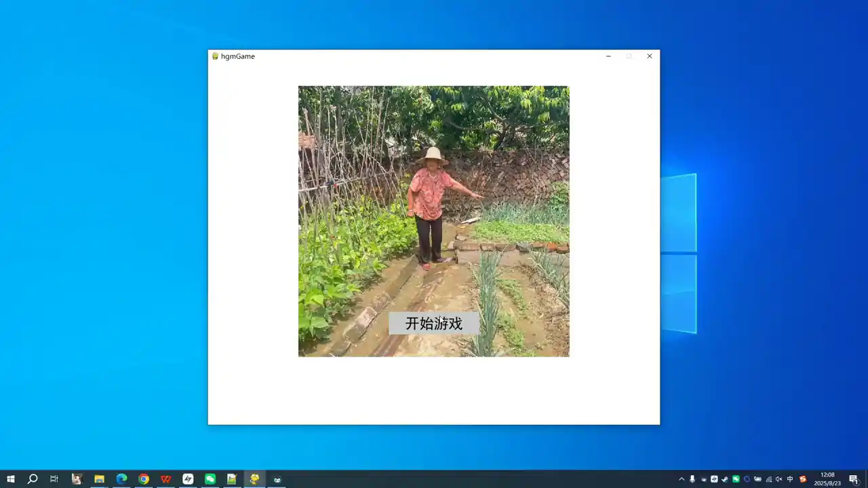Select the running hgmGame taskbar icon
The height and width of the screenshot is (488, 868).
(x=254, y=479)
